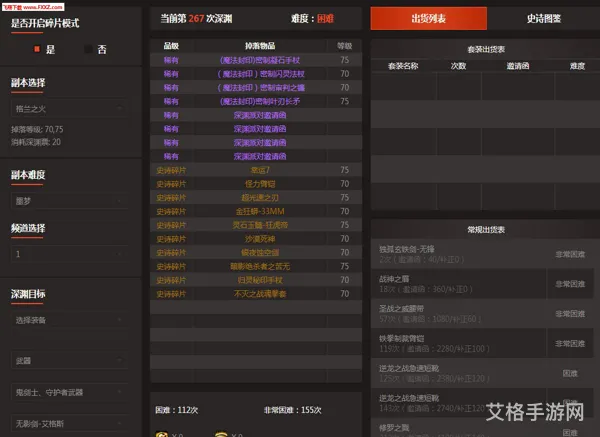Click the 当前第267次深渊 counter text
Viewport: 600px width, 437px height.
pos(196,18)
